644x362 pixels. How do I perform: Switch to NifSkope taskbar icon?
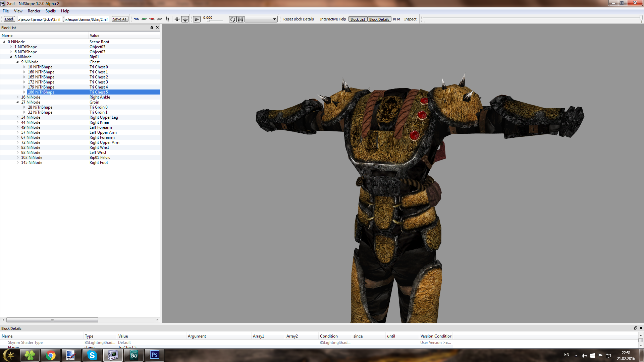pyautogui.click(x=113, y=355)
